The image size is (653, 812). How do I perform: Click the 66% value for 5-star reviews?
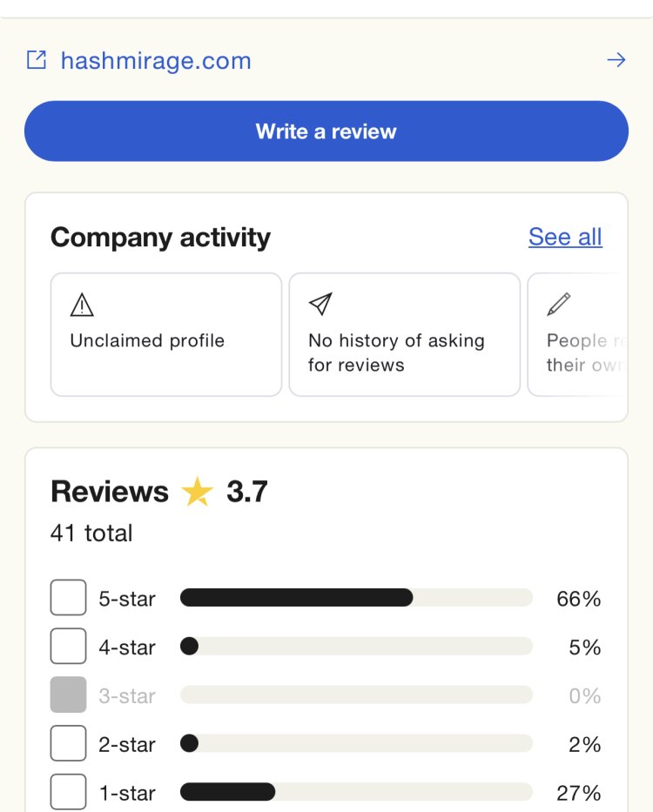579,599
